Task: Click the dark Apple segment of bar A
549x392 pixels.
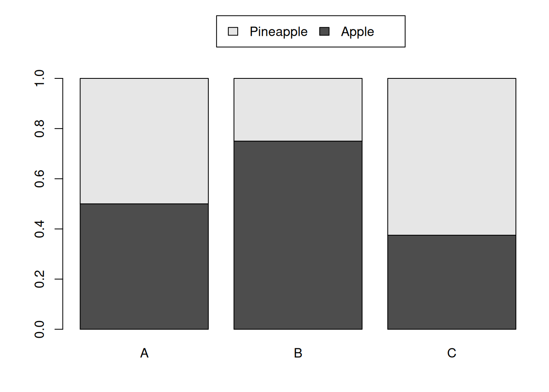Action: tap(144, 266)
